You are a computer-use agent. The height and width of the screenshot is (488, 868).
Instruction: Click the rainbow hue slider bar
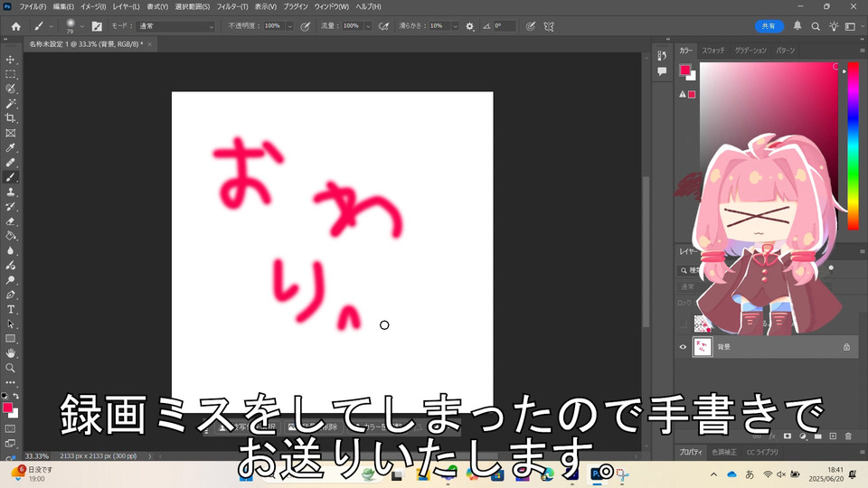tap(853, 145)
